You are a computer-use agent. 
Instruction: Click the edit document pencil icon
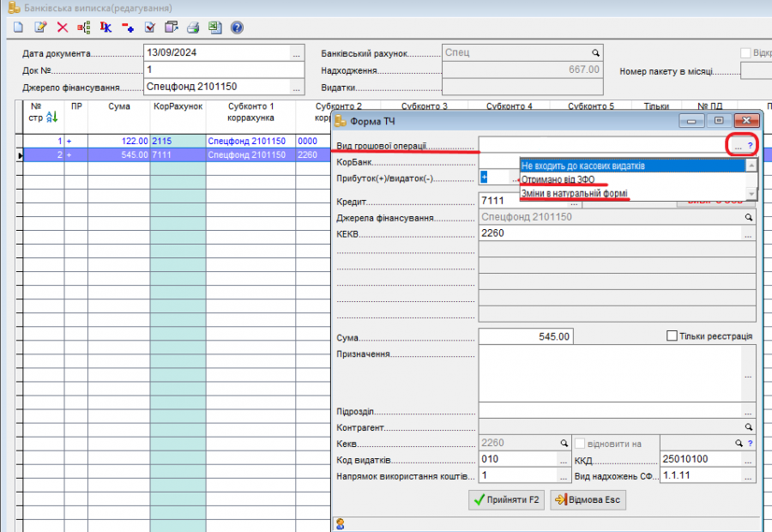pos(39,27)
